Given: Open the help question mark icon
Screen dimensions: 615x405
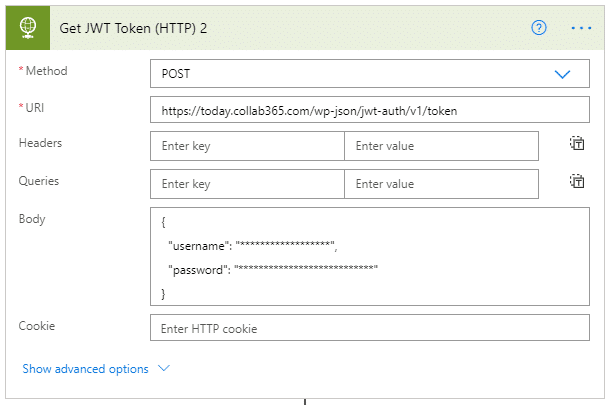Looking at the screenshot, I should pyautogui.click(x=539, y=28).
